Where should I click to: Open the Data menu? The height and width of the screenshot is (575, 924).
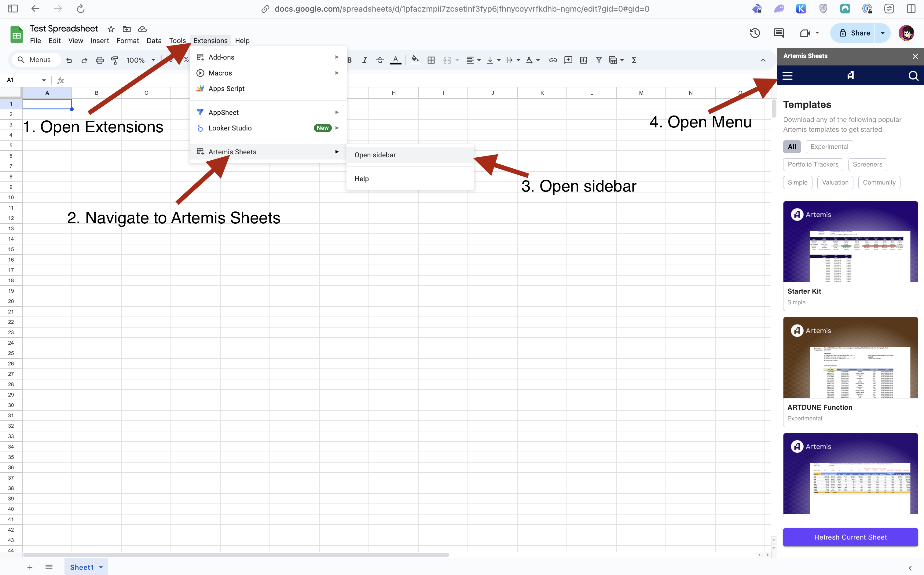coord(154,41)
